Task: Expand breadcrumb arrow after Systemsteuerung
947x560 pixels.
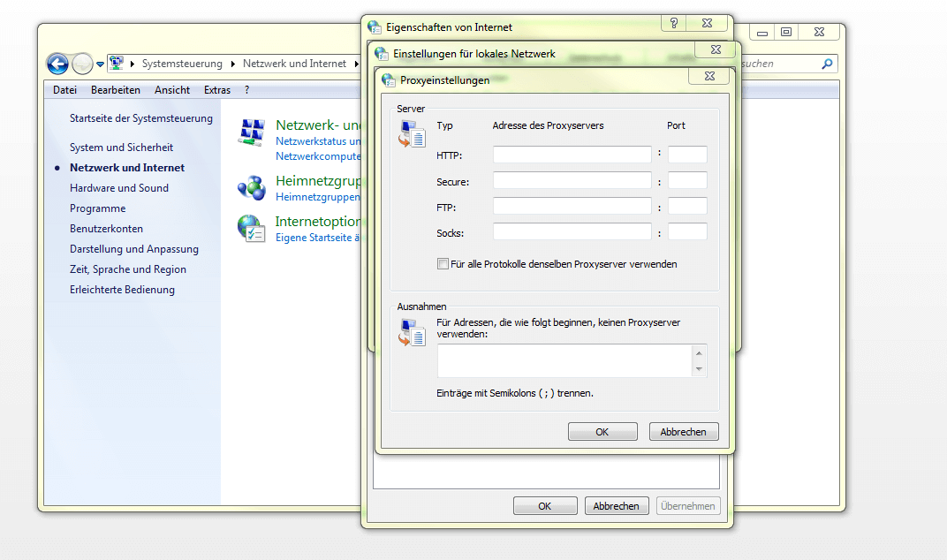Action: click(233, 64)
